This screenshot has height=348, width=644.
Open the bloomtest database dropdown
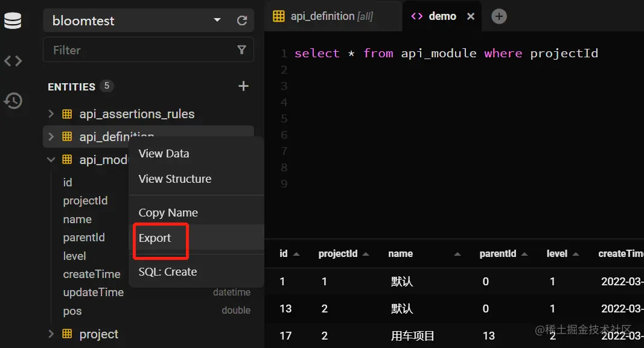(217, 20)
